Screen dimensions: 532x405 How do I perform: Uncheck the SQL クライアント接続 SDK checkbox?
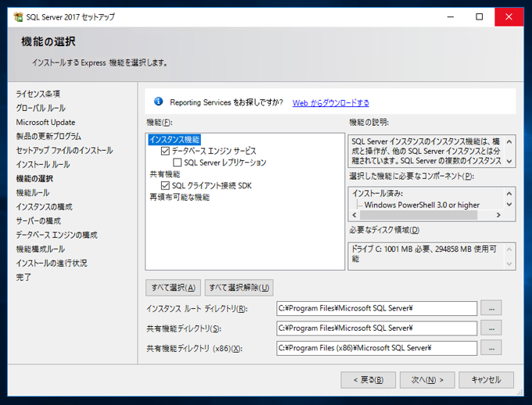[x=165, y=185]
